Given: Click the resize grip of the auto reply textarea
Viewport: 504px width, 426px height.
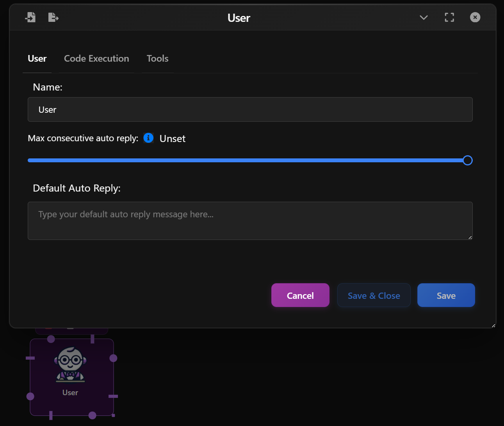Looking at the screenshot, I should (x=470, y=237).
